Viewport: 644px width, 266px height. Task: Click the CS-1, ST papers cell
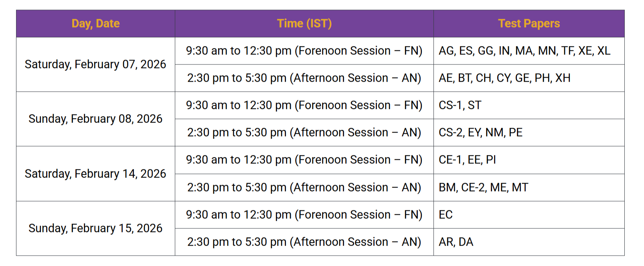click(460, 105)
